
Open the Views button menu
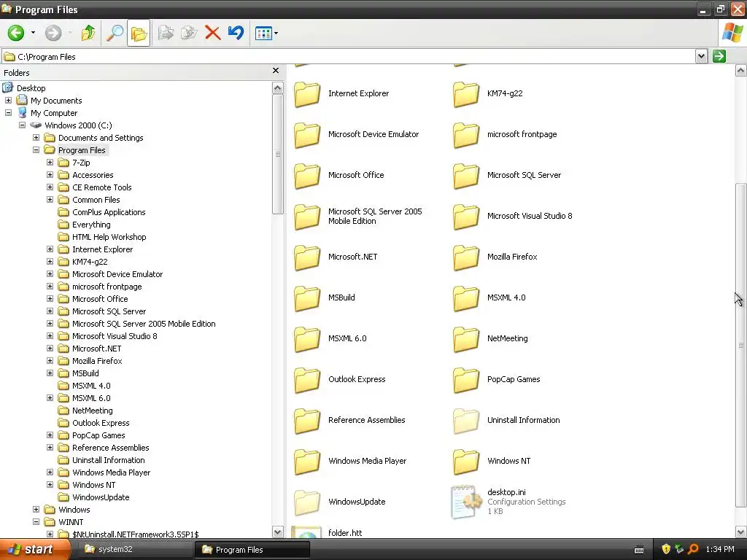pos(266,33)
